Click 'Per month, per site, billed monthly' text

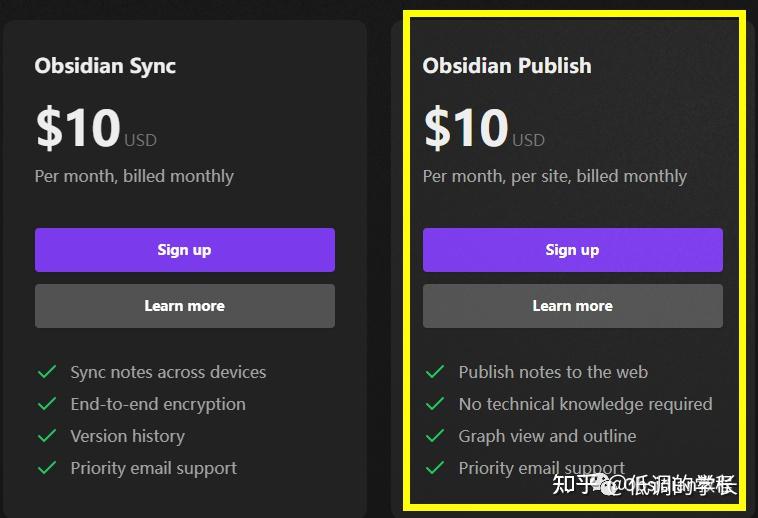(555, 176)
